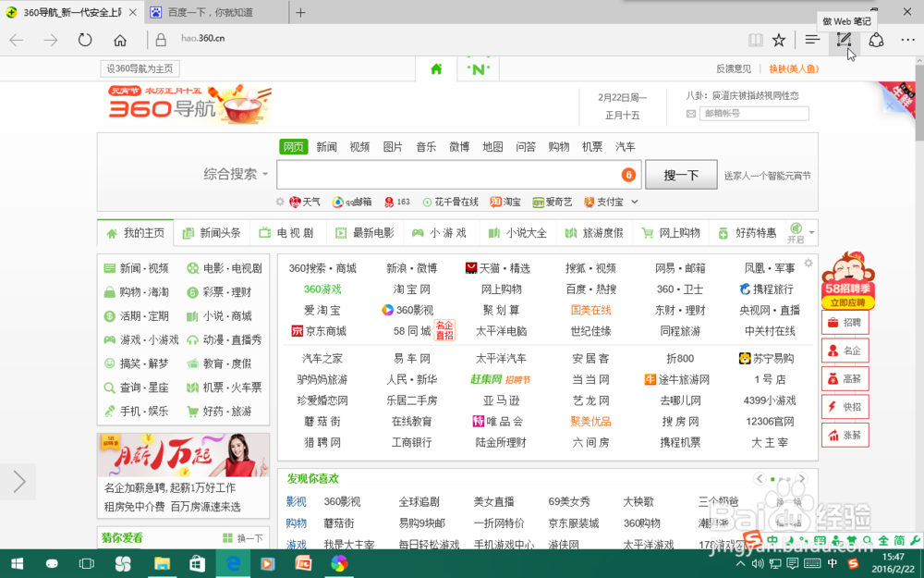Click the 12306官网 link
This screenshot has width=924, height=578.
click(x=770, y=421)
